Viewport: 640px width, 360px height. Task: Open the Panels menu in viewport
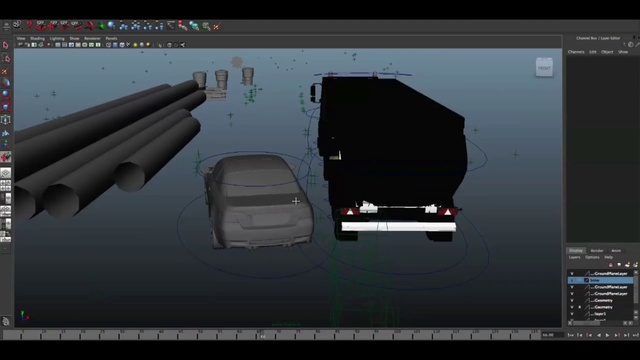[111, 38]
